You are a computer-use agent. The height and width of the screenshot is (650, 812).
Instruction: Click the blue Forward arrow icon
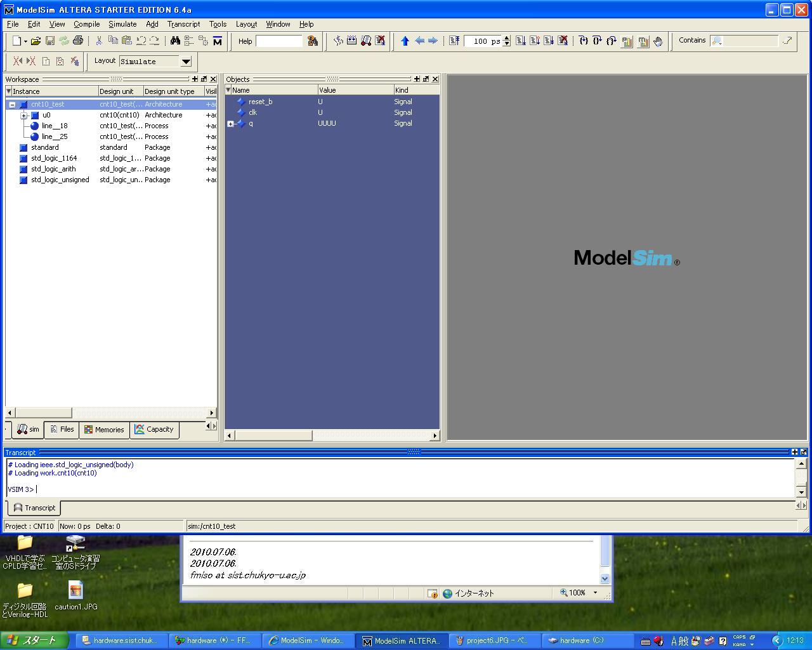[433, 41]
